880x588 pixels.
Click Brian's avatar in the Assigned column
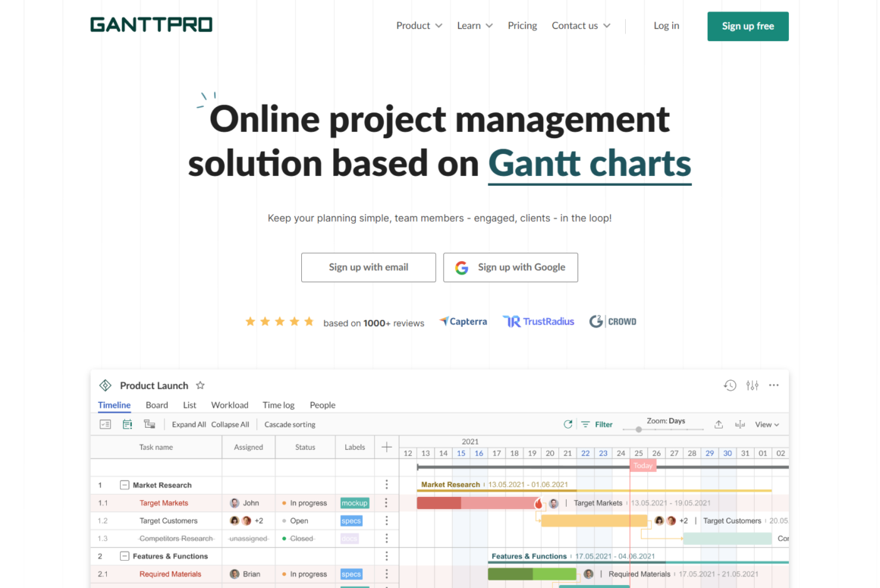[x=234, y=574]
